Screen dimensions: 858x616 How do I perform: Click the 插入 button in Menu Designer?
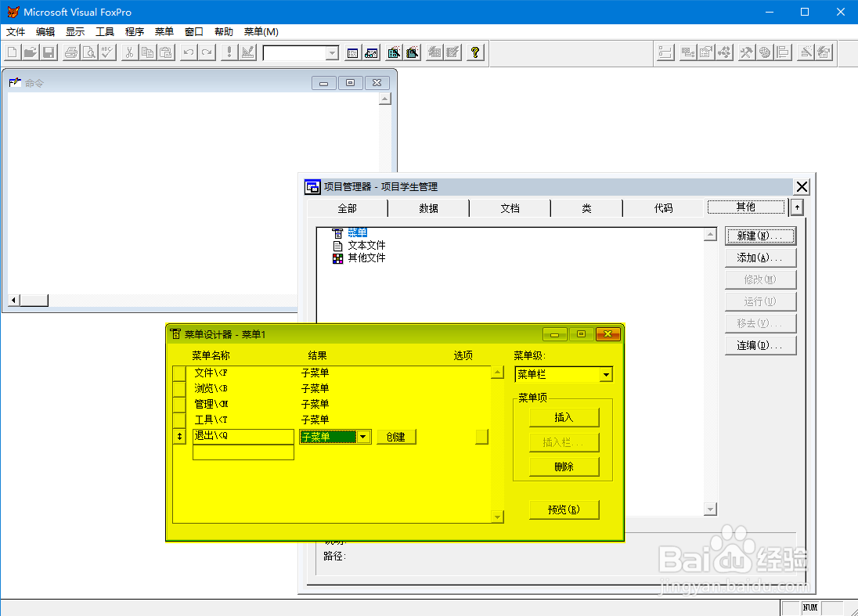564,417
